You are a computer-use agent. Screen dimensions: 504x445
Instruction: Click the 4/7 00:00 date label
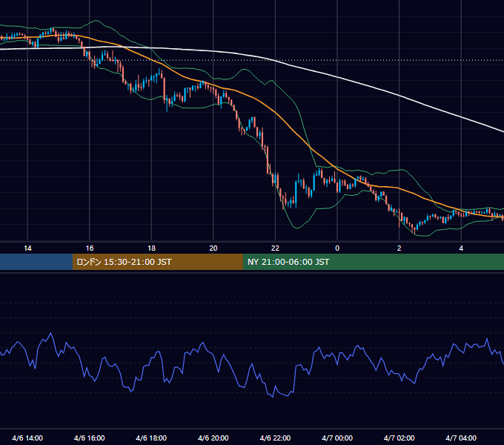pos(337,438)
